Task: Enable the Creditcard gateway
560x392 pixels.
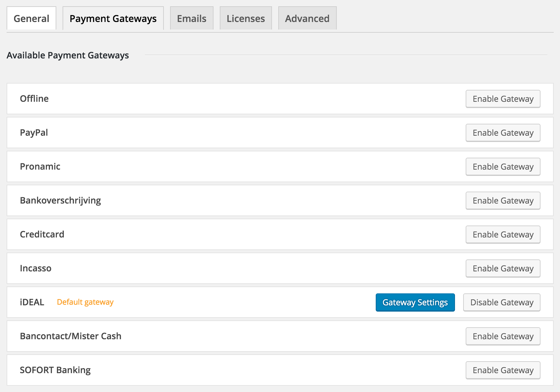Action: click(503, 235)
